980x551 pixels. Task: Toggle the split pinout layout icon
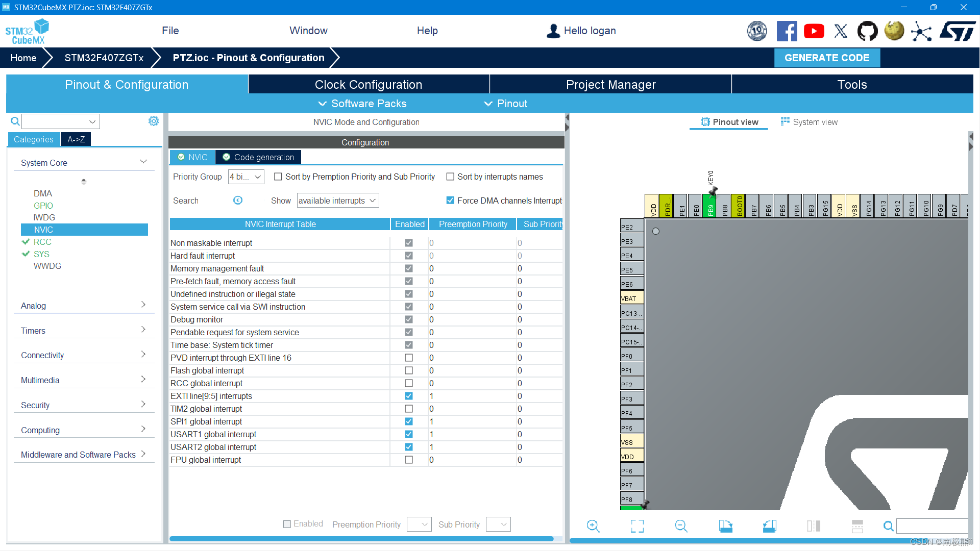coord(857,526)
